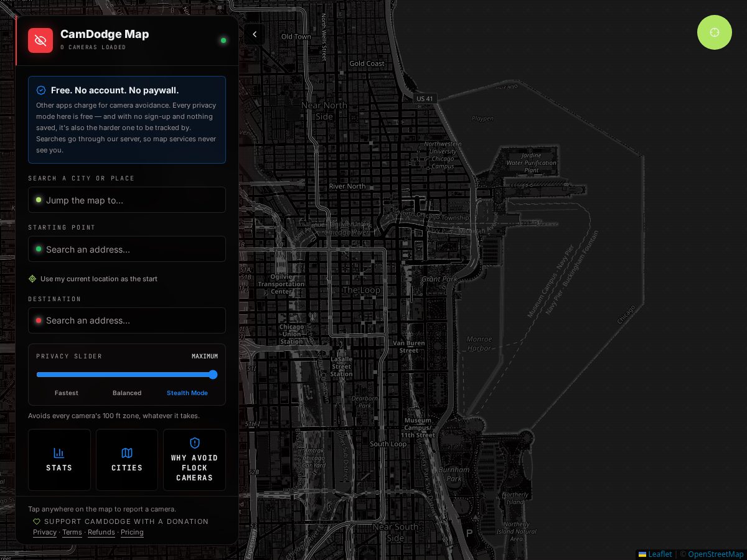Select Stealth Mode privacy option
Viewport: 747px width, 560px height.
pos(187,393)
